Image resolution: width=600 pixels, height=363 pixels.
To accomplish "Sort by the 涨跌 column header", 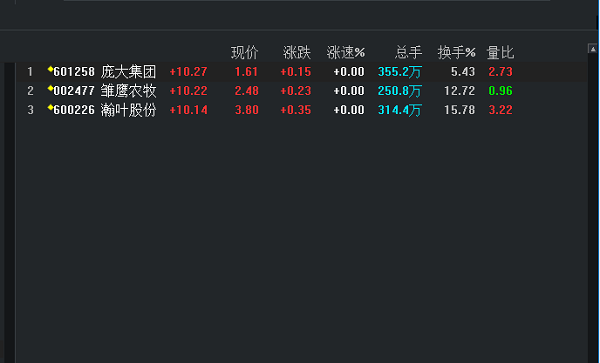I will tap(297, 53).
